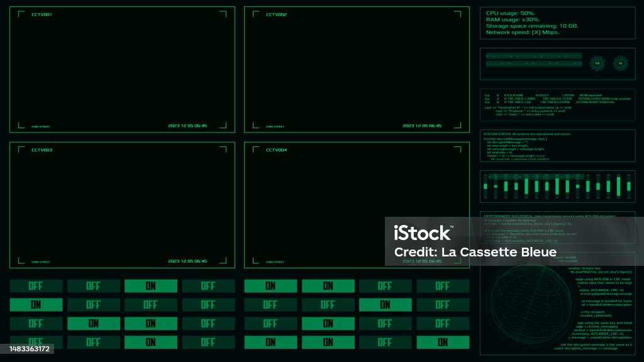Turn off the only ON switch in right bank's third row
Screen dimensions: 644x362
(328, 324)
